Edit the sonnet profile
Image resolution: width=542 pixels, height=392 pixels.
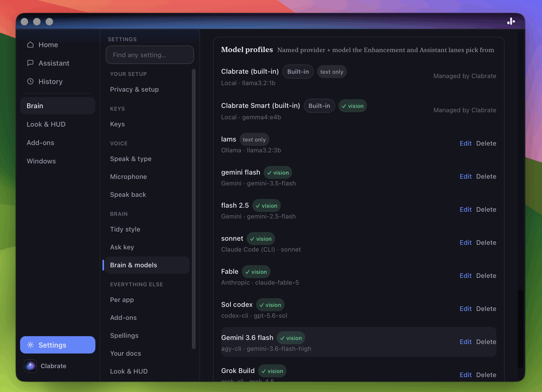(x=466, y=243)
